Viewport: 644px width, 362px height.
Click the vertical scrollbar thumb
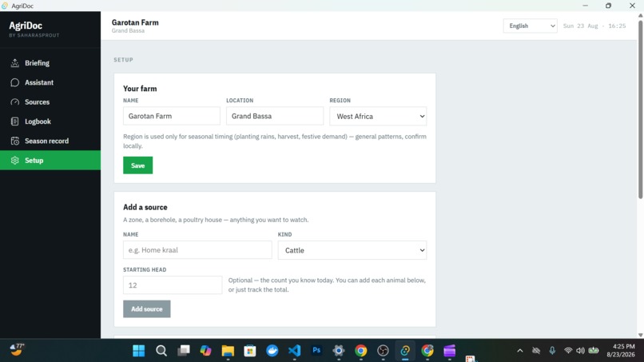click(640, 109)
